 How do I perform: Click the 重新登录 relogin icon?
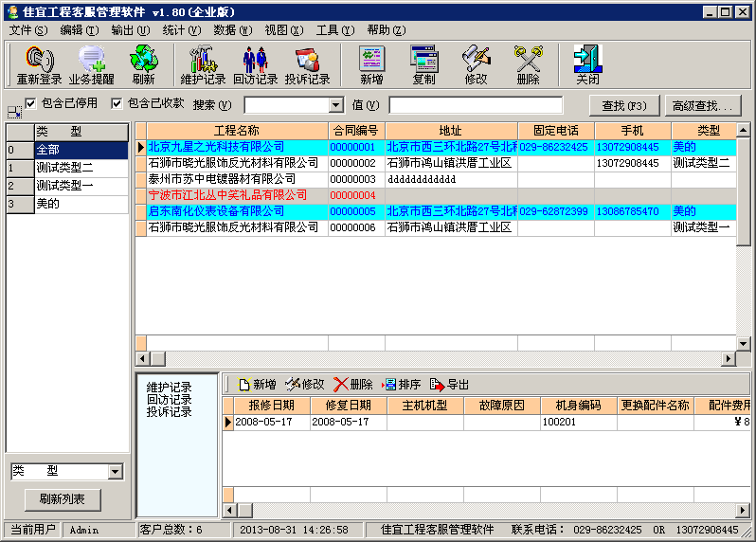(x=39, y=65)
